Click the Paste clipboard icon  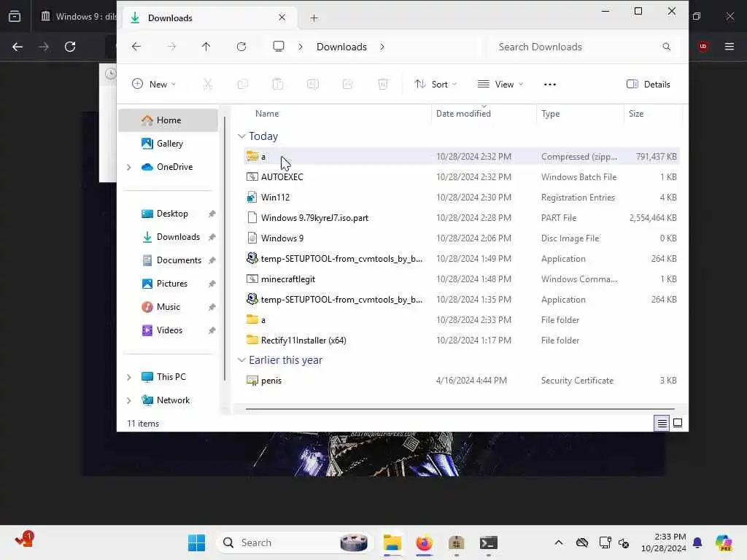[278, 85]
